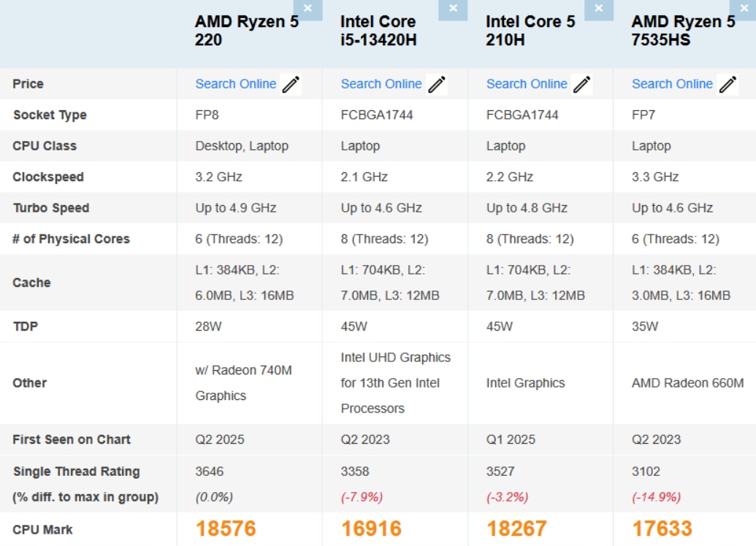756x546 pixels.
Task: Select first seen date Q1 2025
Action: (x=511, y=439)
